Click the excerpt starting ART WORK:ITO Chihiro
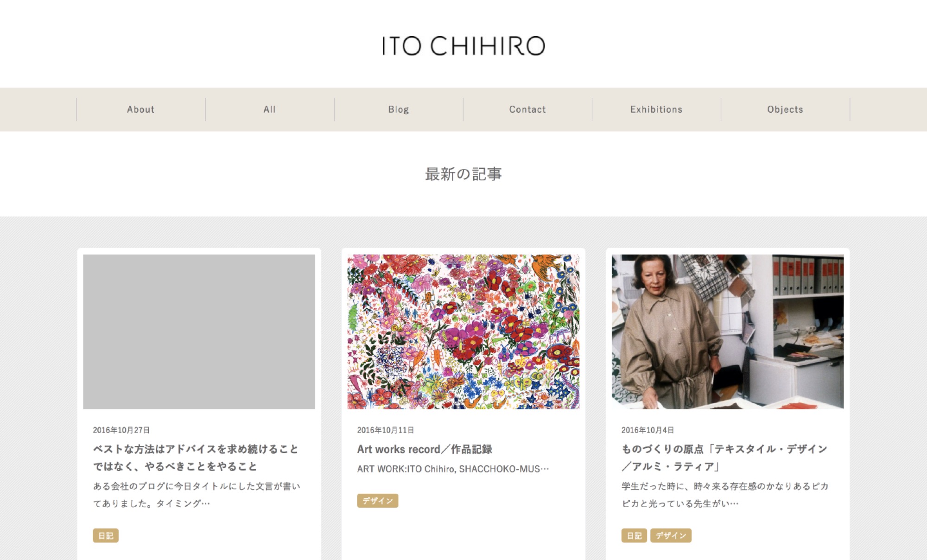 point(453,469)
